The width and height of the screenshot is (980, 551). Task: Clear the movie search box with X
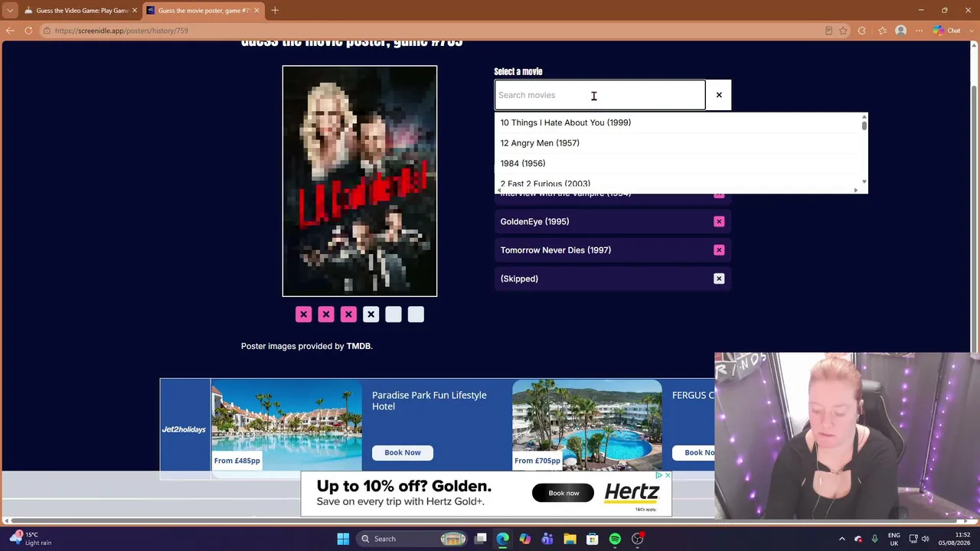(x=719, y=95)
